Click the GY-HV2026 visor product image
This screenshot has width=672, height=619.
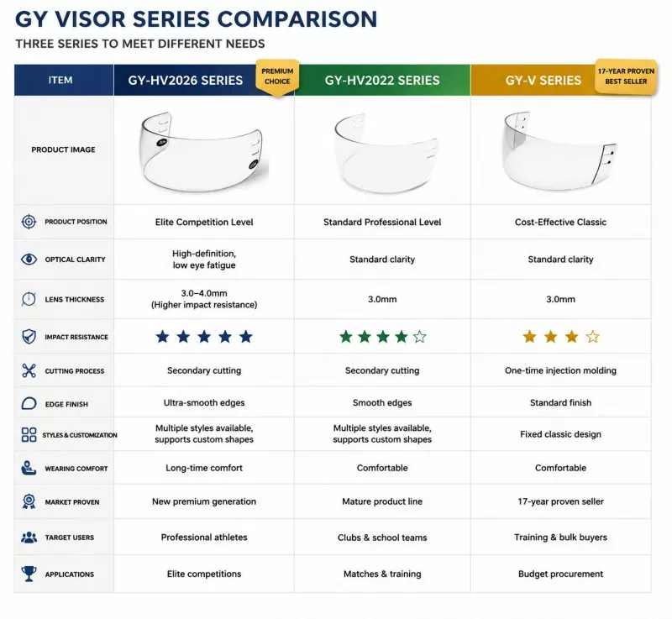tap(203, 151)
